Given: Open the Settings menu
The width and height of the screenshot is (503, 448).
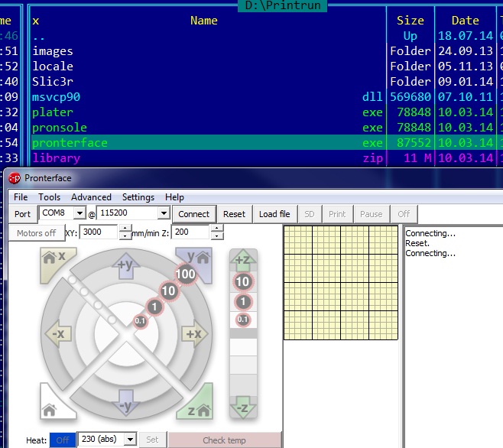Looking at the screenshot, I should [x=138, y=197].
